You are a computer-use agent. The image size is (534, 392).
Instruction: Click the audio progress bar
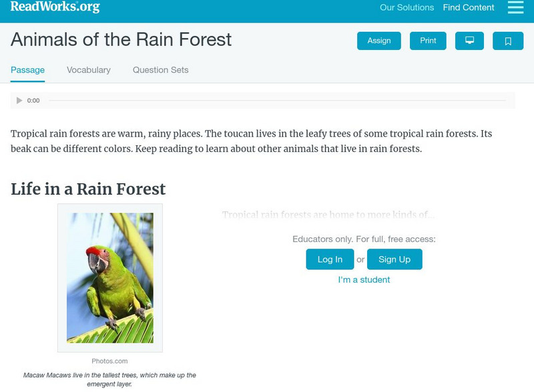coord(277,101)
